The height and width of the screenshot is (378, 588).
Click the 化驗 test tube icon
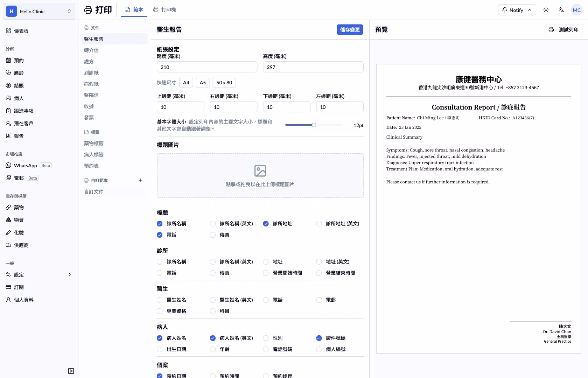8,232
